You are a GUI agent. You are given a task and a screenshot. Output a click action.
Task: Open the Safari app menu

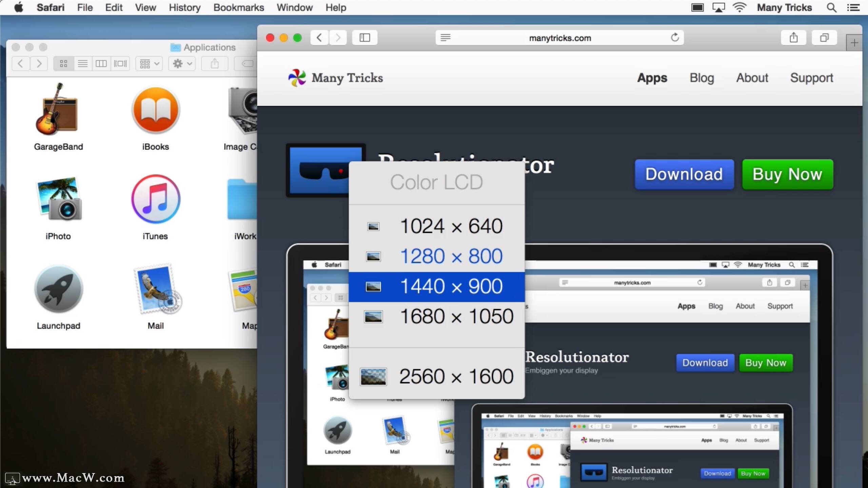click(50, 7)
